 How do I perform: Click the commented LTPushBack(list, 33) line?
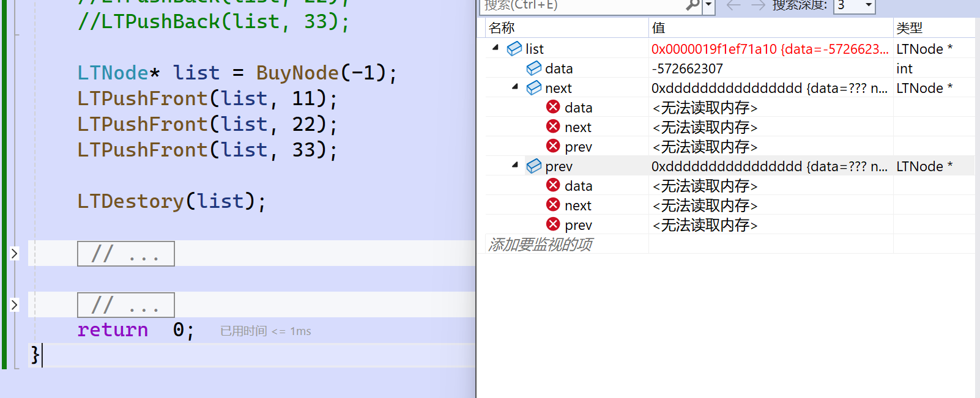pyautogui.click(x=213, y=21)
